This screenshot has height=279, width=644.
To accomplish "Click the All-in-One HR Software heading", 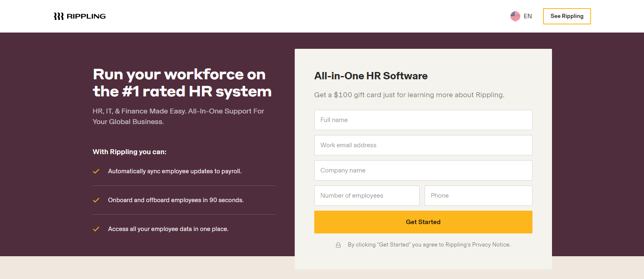I will coord(371,76).
